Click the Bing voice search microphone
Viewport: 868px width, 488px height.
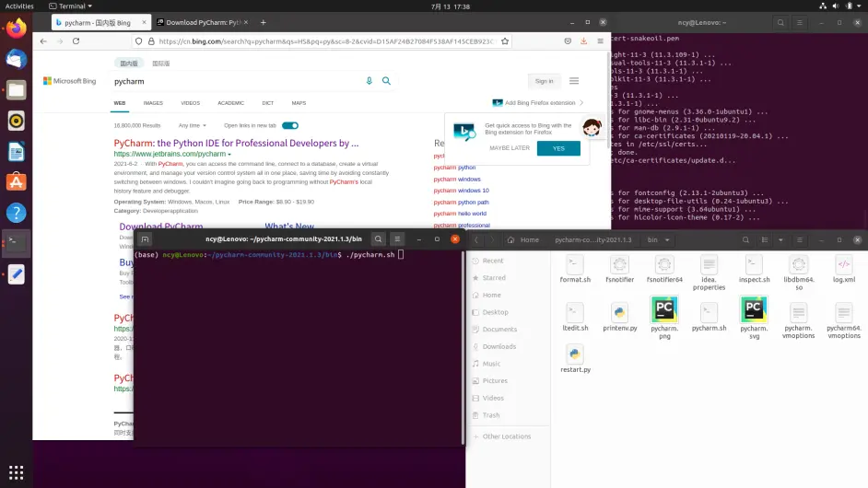pyautogui.click(x=369, y=81)
